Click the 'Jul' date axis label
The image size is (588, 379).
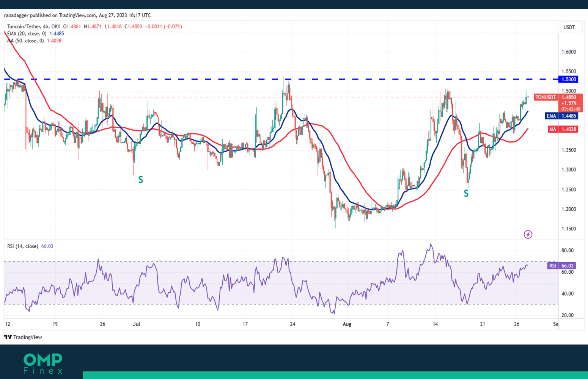[x=137, y=324]
